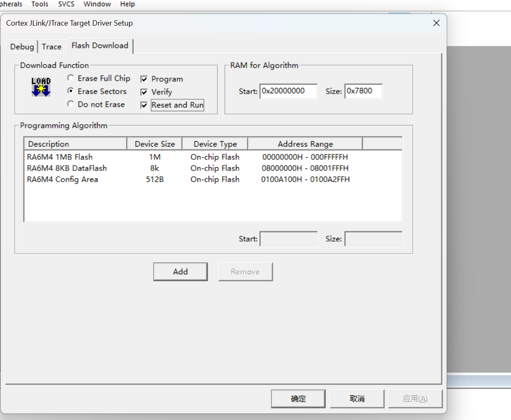
Task: Click the LOAD download icon
Action: pyautogui.click(x=41, y=87)
